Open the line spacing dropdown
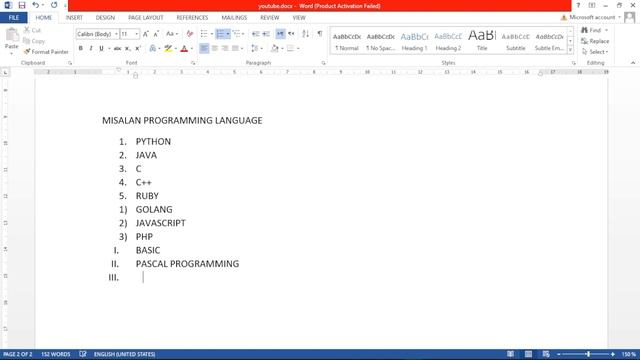This screenshot has width=640, height=360. pyautogui.click(x=257, y=49)
